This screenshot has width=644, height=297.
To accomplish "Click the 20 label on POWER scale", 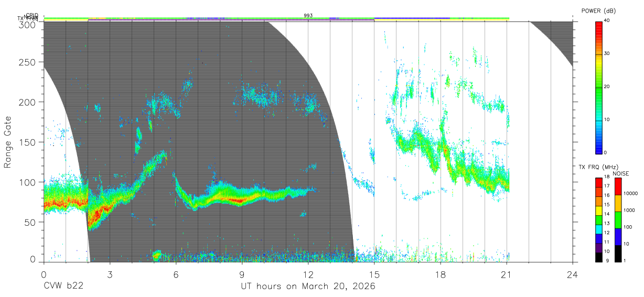I will (x=607, y=86).
